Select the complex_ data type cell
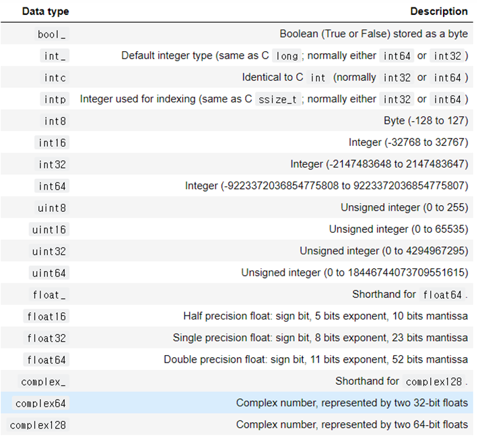 point(44,381)
